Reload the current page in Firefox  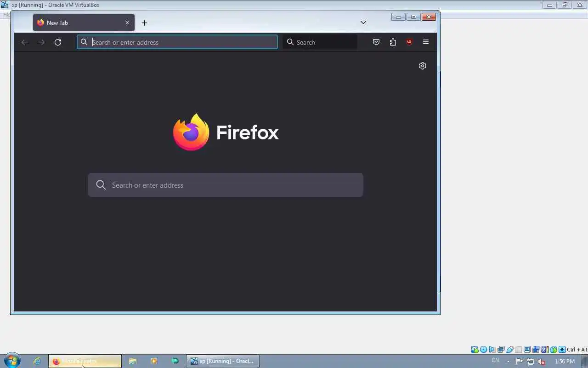pos(58,42)
